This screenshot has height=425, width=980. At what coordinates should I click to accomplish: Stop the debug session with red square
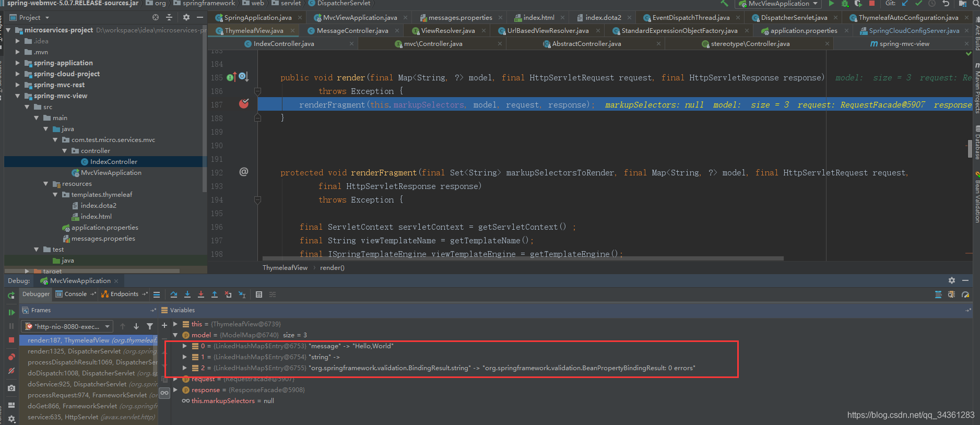(11, 340)
